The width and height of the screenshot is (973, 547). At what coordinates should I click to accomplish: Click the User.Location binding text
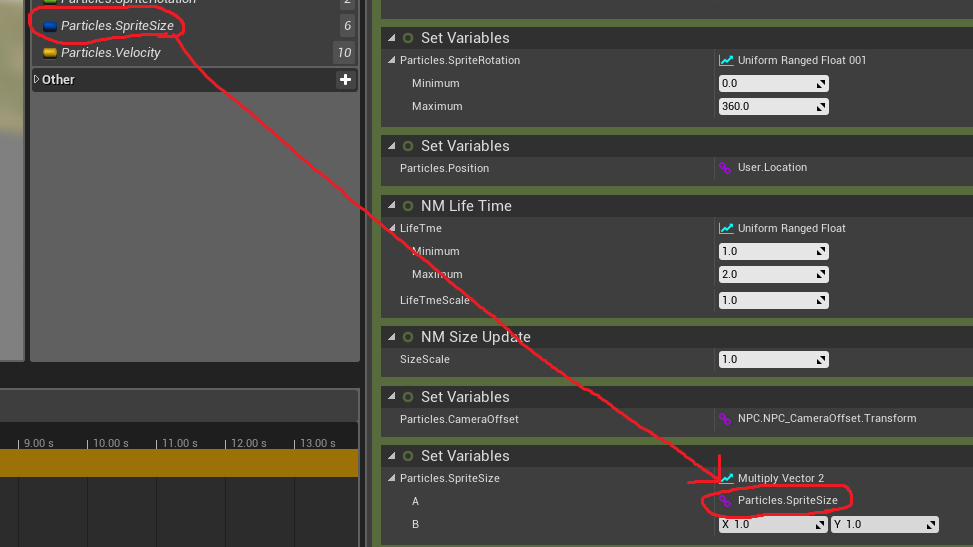(772, 168)
